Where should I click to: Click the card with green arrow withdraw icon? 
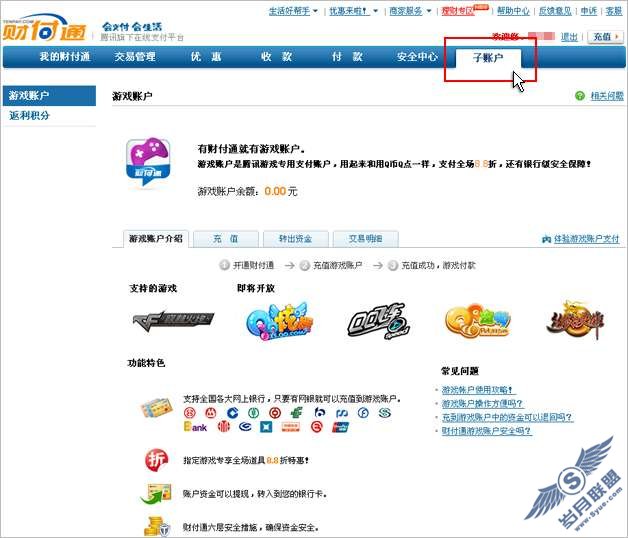pyautogui.click(x=156, y=494)
